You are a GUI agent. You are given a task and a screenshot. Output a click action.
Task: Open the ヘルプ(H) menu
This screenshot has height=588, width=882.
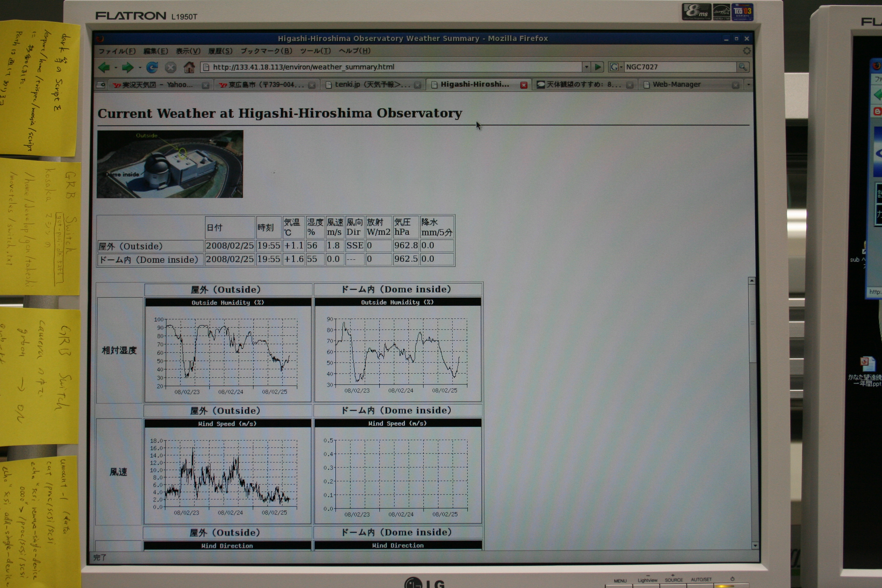[354, 51]
